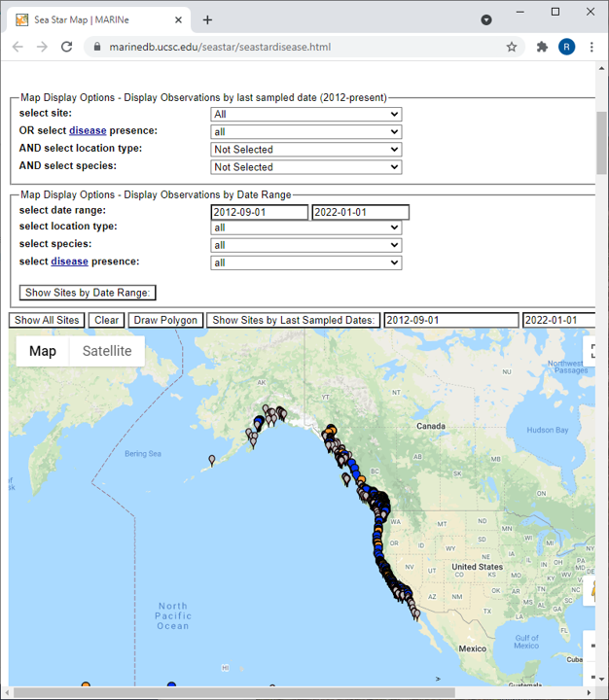This screenshot has width=609, height=700.
Task: Go back using browser back arrow
Action: 18,47
